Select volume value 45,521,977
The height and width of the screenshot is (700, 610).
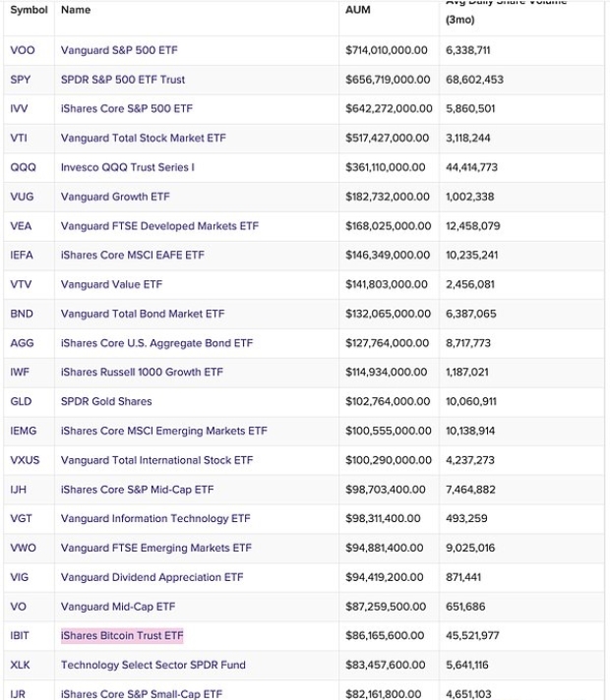point(472,635)
